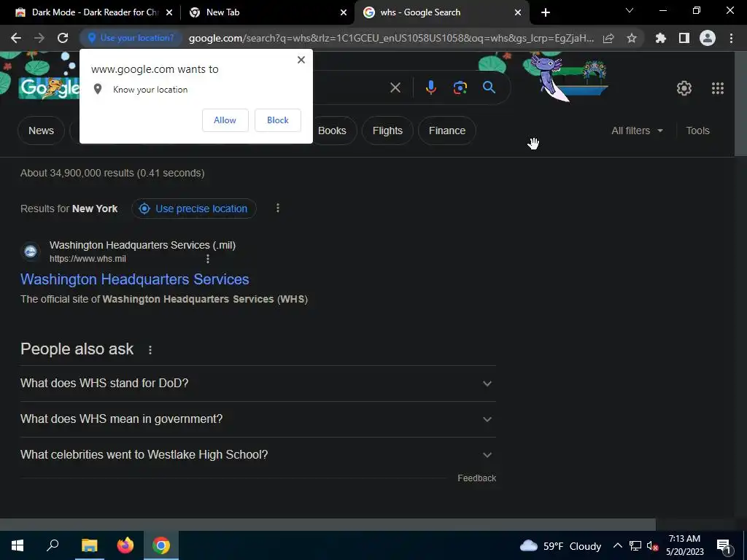The image size is (747, 560).
Task: Open the Chrome profile avatar
Action: point(708,38)
